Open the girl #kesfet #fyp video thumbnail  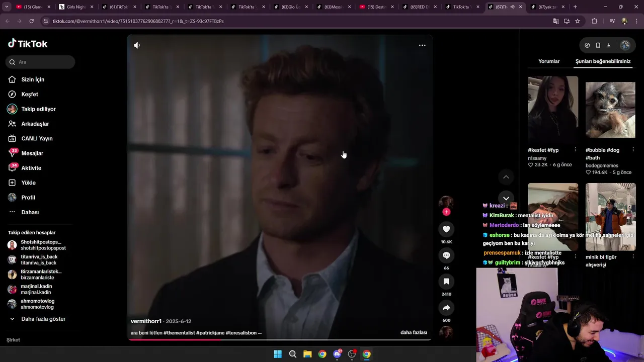point(553,110)
